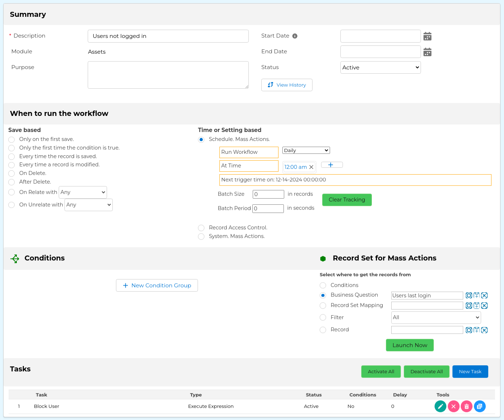Select record icon for Record Set Mapping field
504x420 pixels.
pos(469,306)
